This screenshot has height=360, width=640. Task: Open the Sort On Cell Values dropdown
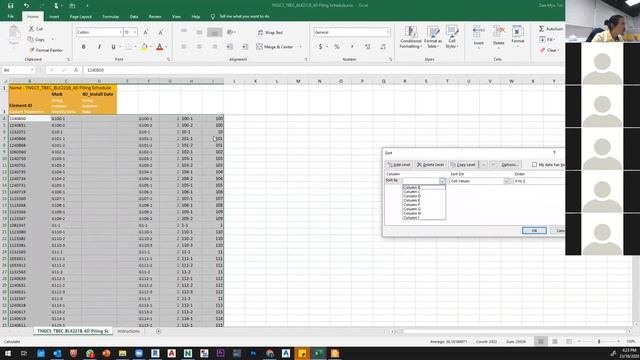pyautogui.click(x=507, y=181)
